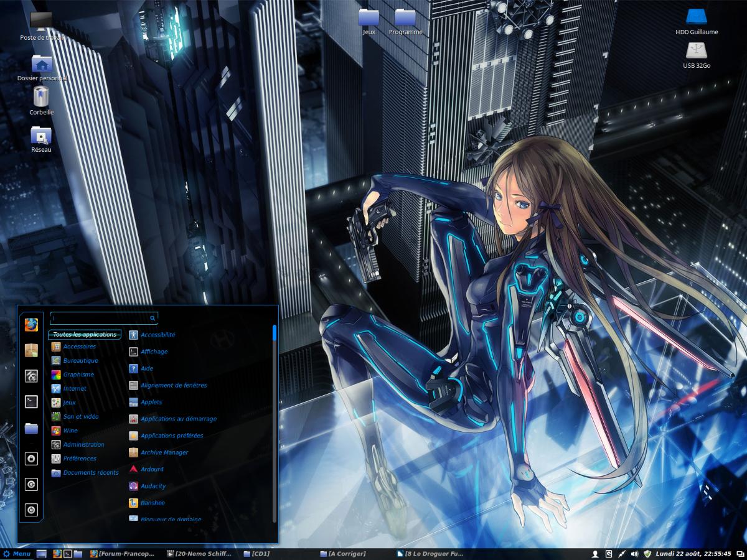Select Préférences category
The height and width of the screenshot is (560, 747).
coord(73,459)
